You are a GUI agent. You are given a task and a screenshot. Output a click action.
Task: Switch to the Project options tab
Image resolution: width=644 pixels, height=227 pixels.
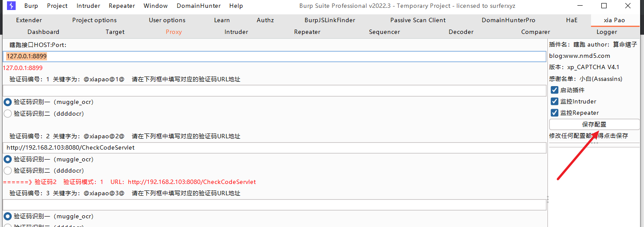[x=94, y=20]
